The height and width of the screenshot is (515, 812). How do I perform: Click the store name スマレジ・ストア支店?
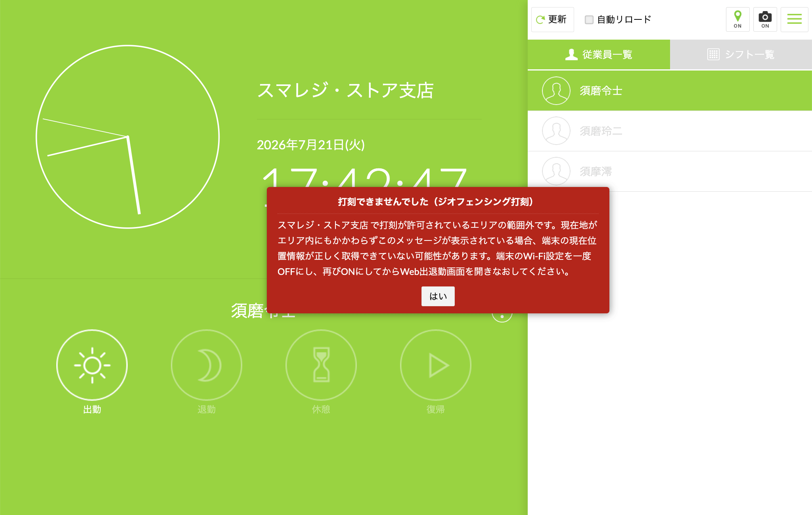[x=345, y=91]
